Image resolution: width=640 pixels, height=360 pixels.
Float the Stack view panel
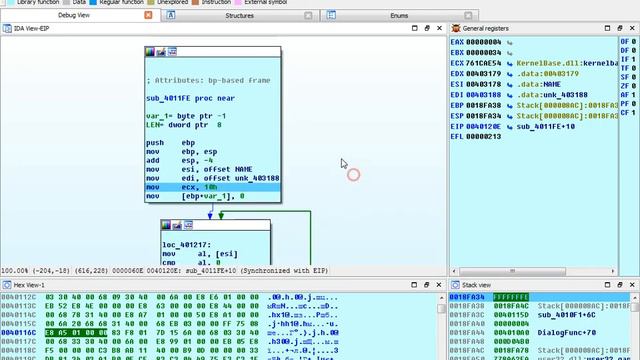[x=620, y=285]
